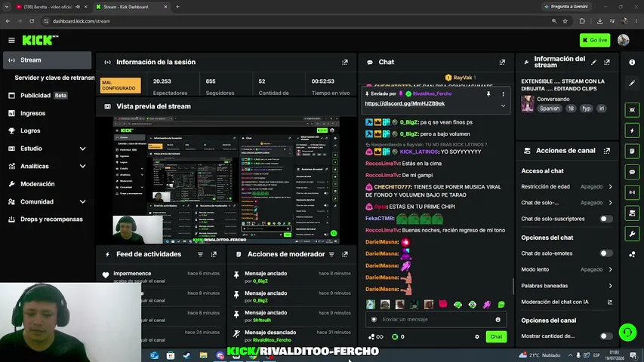
Task: Click the chat scrollbar
Action: pyautogui.click(x=513, y=286)
